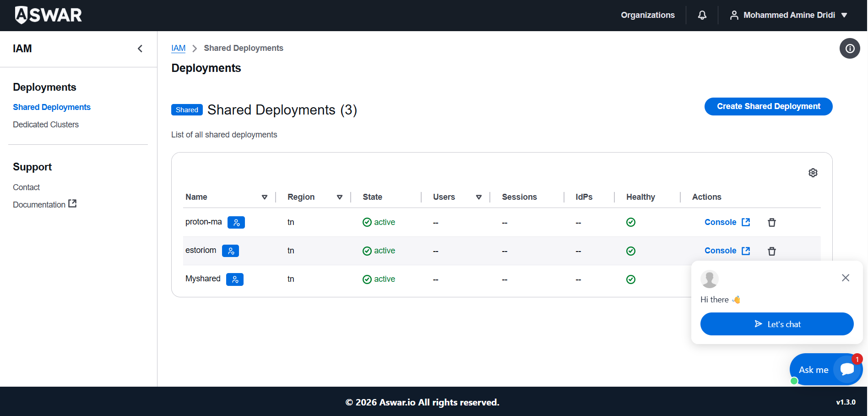Click Let's chat button
This screenshot has width=868, height=416.
776,324
